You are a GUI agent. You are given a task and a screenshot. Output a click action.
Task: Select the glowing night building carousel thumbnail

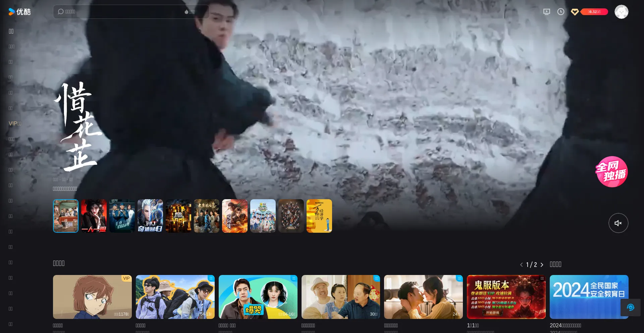(178, 216)
